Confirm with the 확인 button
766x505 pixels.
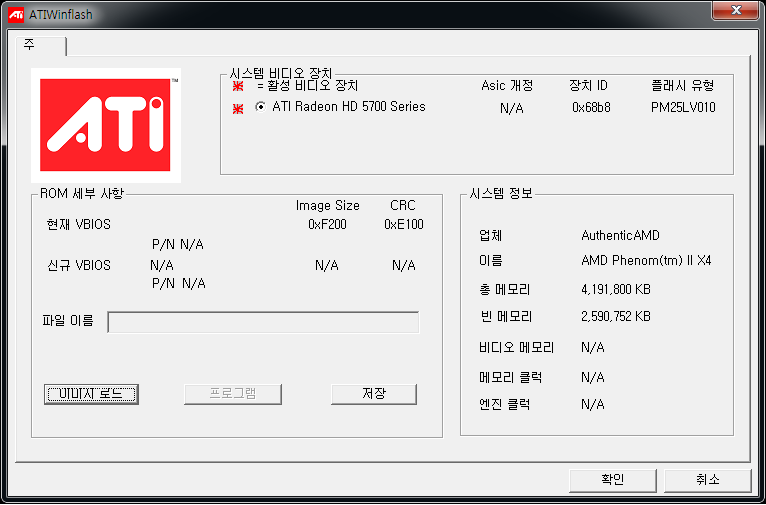(x=613, y=481)
